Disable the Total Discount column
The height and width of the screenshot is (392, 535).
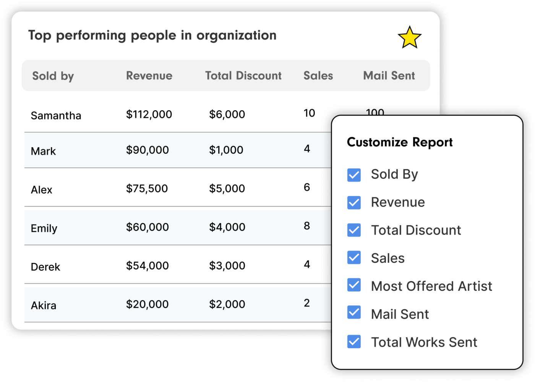click(x=354, y=231)
